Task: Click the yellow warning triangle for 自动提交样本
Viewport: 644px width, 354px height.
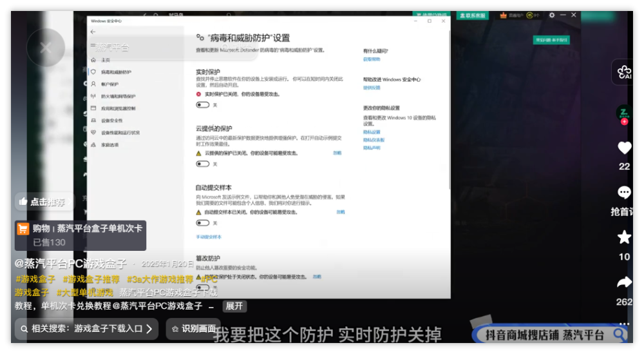Action: (199, 213)
